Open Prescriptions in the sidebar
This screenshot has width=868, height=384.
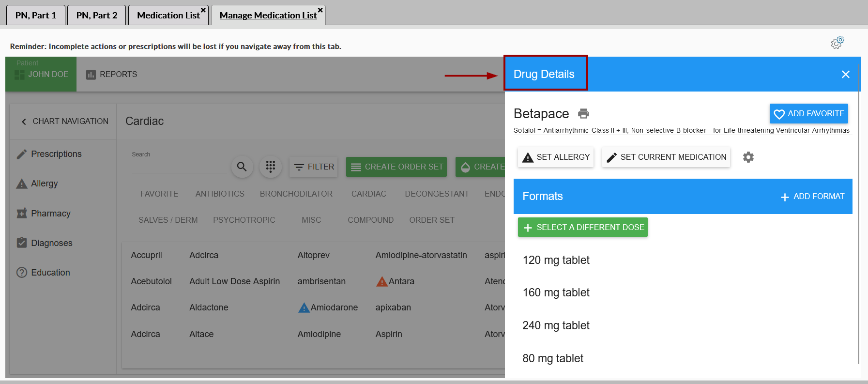coord(56,154)
